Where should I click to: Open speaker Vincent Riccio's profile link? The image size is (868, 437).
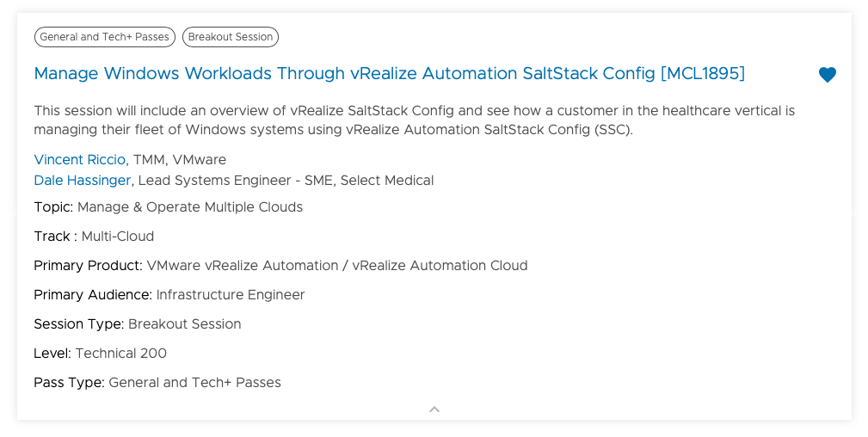tap(80, 160)
